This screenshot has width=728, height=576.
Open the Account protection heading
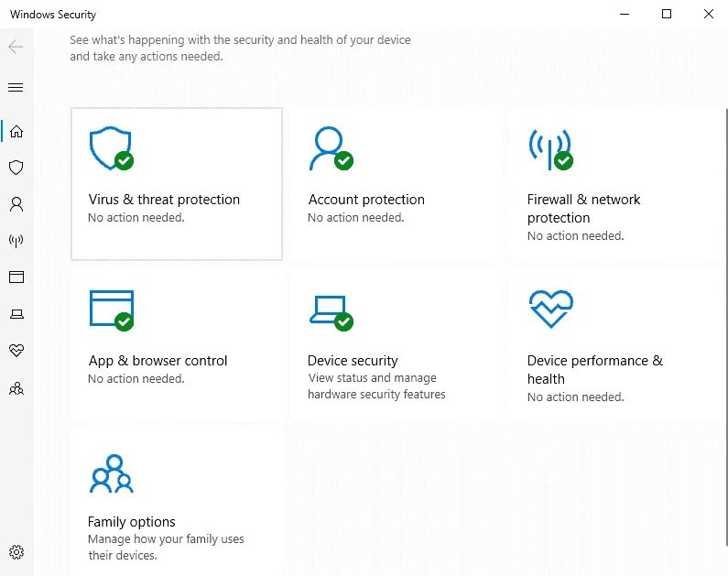click(366, 200)
